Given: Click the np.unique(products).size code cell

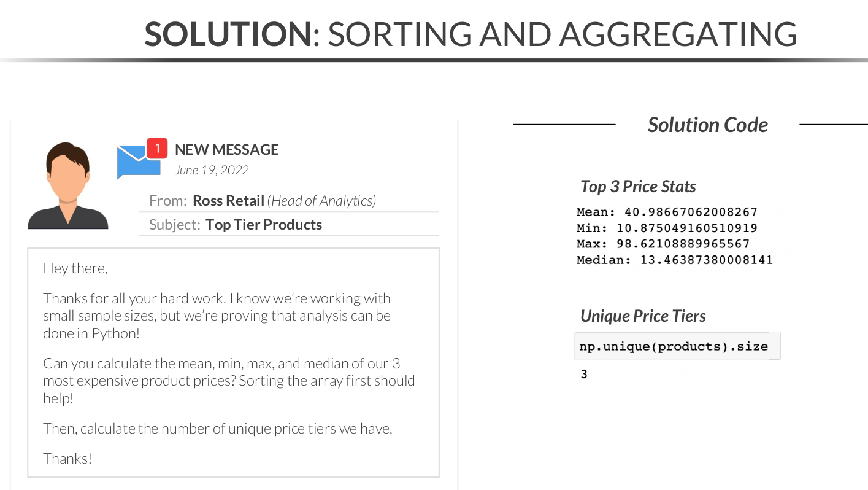Looking at the screenshot, I should tap(674, 346).
